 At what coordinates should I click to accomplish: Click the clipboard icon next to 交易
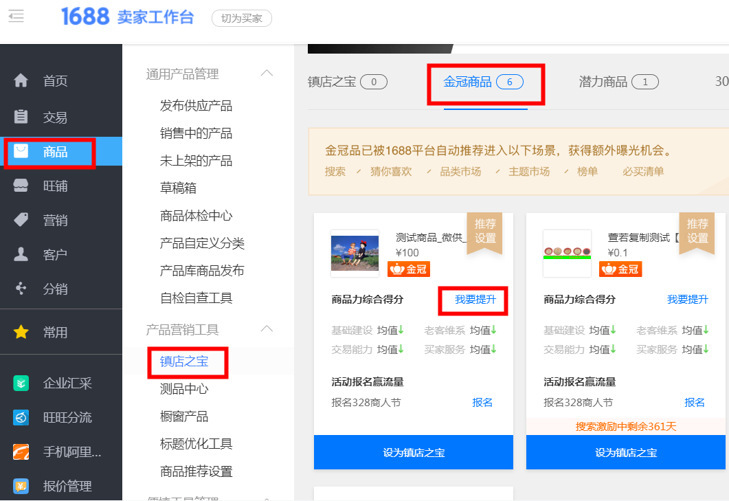21,116
